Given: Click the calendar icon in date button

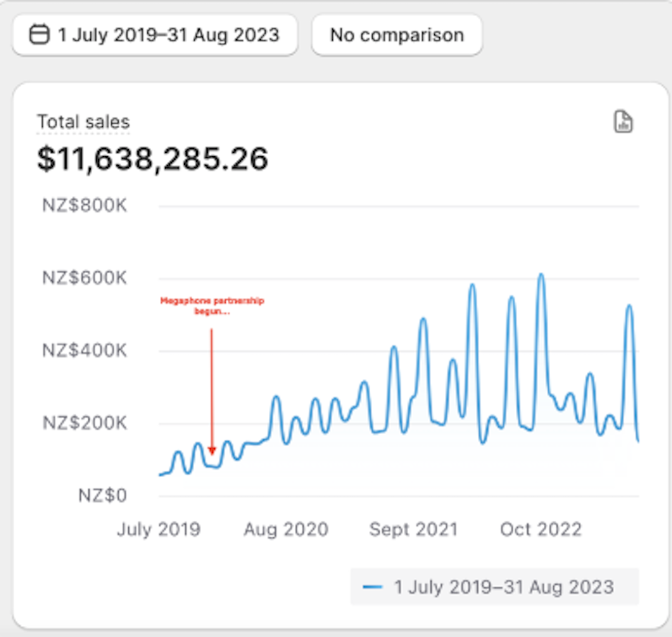Looking at the screenshot, I should pos(39,35).
